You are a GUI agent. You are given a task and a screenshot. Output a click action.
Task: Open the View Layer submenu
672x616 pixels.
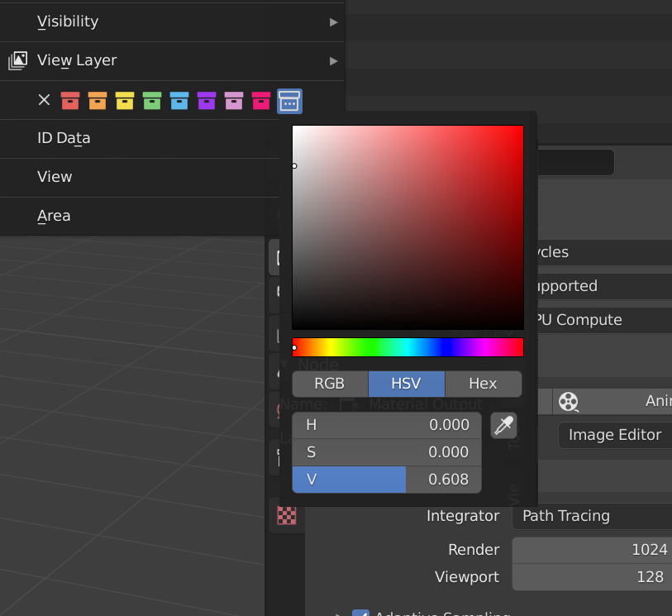pyautogui.click(x=172, y=61)
